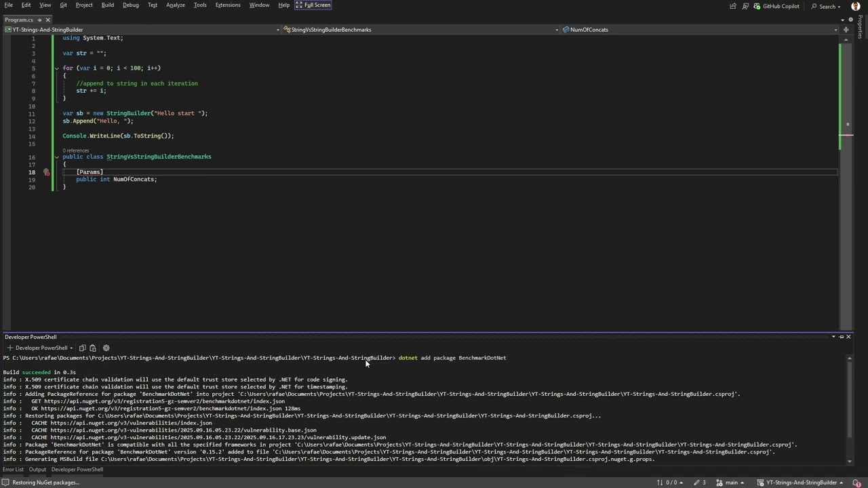Switch to the Output tab
Screen dimensions: 868x488
pos(37,470)
